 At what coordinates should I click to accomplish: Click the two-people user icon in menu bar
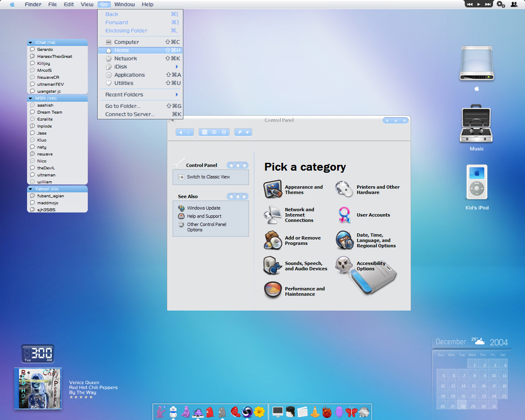click(x=514, y=4)
